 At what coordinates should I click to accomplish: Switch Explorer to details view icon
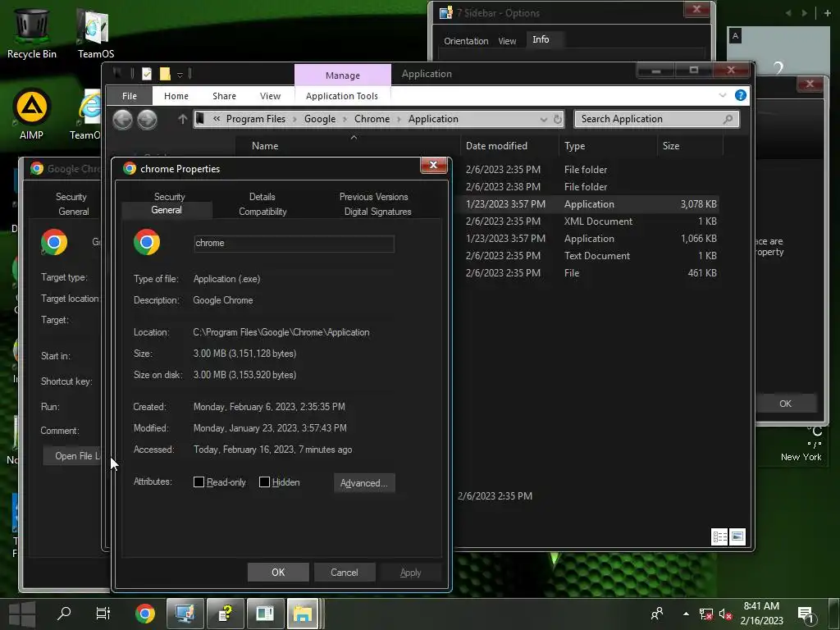pos(719,536)
